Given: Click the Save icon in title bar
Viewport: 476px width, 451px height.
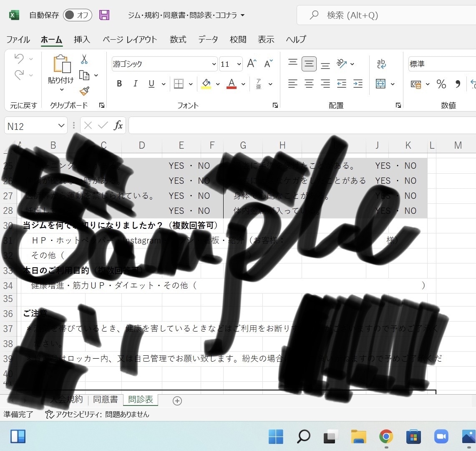Looking at the screenshot, I should coord(104,15).
